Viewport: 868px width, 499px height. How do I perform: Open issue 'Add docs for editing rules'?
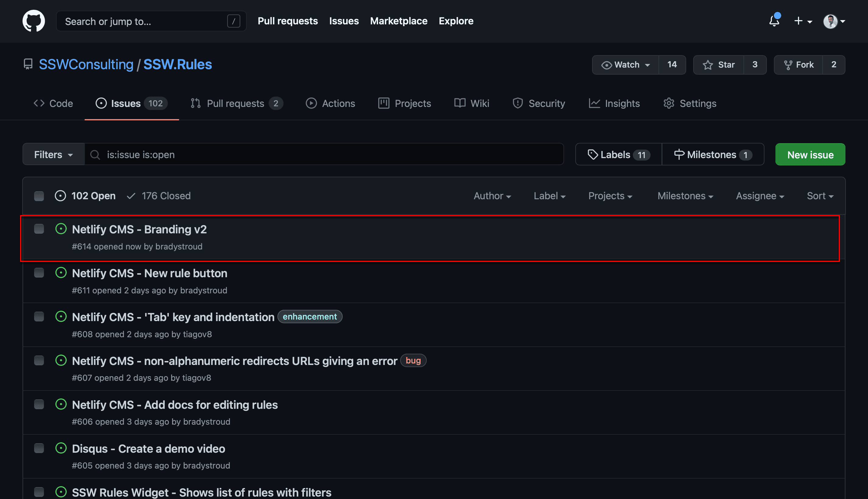(x=175, y=405)
